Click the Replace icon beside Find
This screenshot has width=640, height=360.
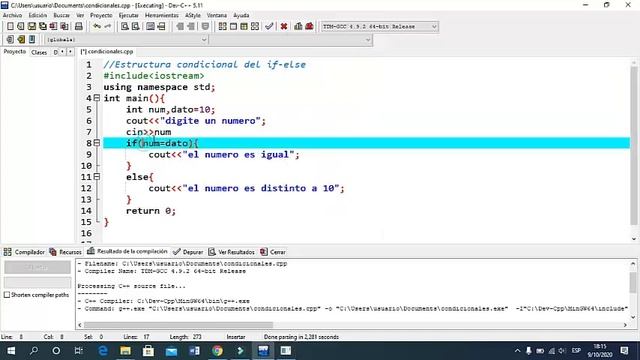pos(136,27)
